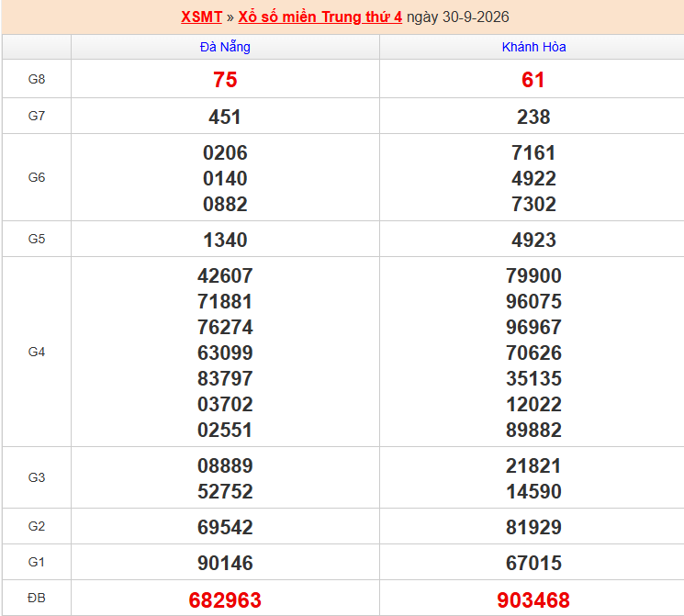Screen dimensions: 684x616
Task: Click the G6 number 7302
Action: [533, 204]
